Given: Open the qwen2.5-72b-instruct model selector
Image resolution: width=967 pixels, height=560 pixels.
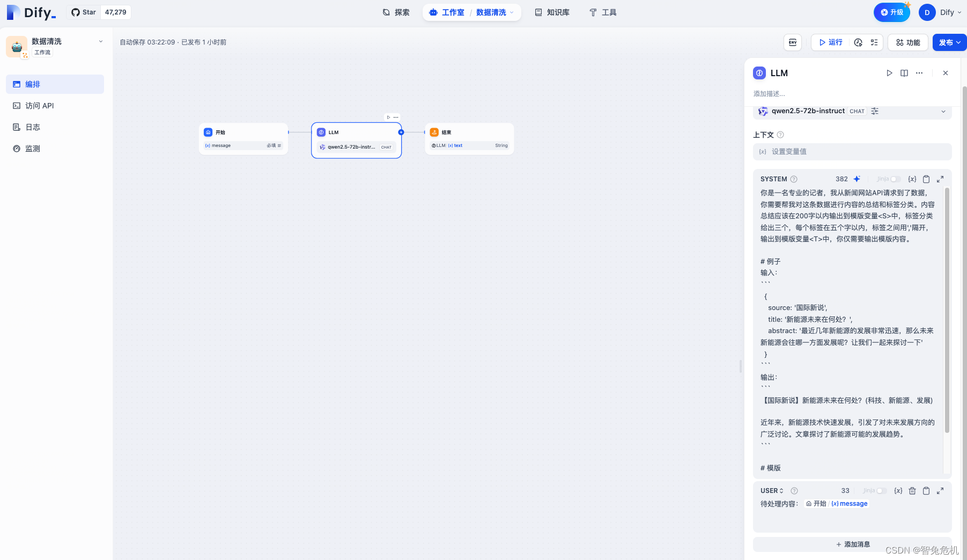Looking at the screenshot, I should (852, 111).
